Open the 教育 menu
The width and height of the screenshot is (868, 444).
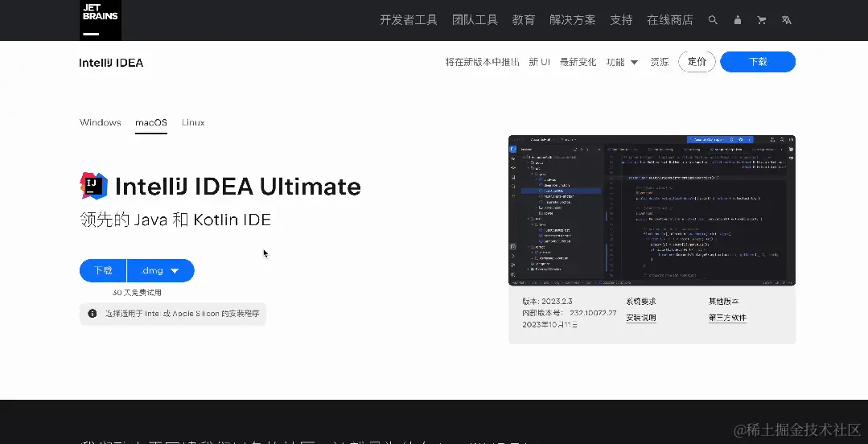tap(524, 20)
